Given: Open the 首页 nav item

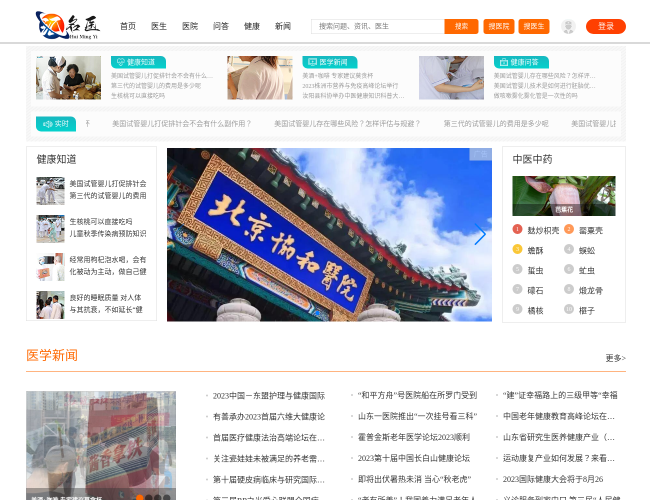Looking at the screenshot, I should pos(128,26).
